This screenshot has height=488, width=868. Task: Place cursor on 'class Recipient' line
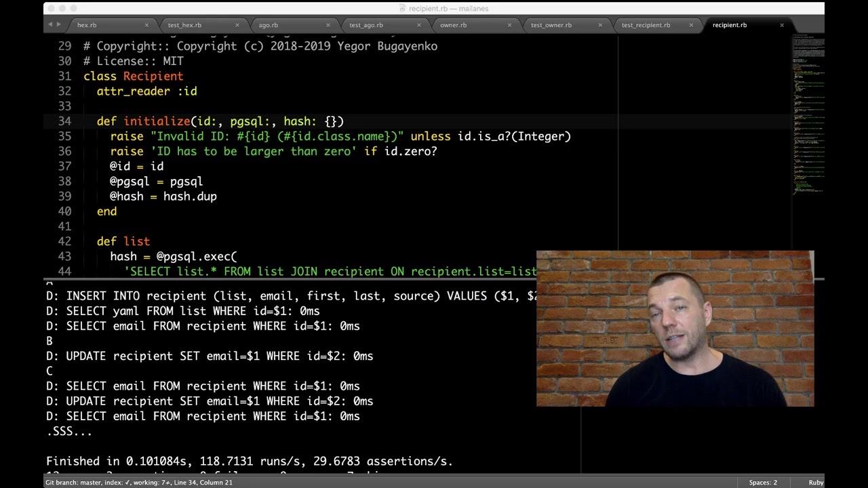pyautogui.click(x=134, y=77)
